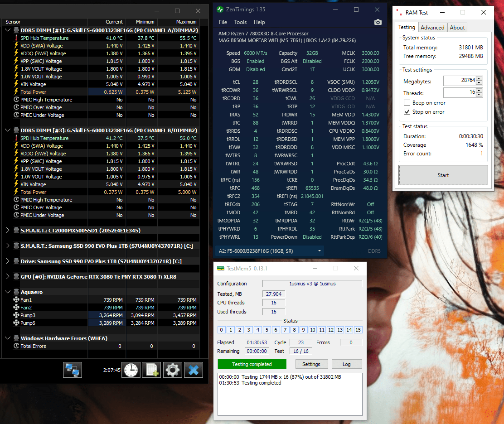Open the ZenTimings Tools menu
The height and width of the screenshot is (424, 504).
pos(240,22)
